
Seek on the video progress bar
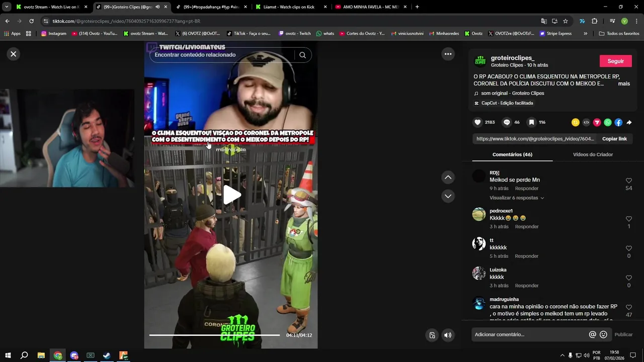click(214, 335)
